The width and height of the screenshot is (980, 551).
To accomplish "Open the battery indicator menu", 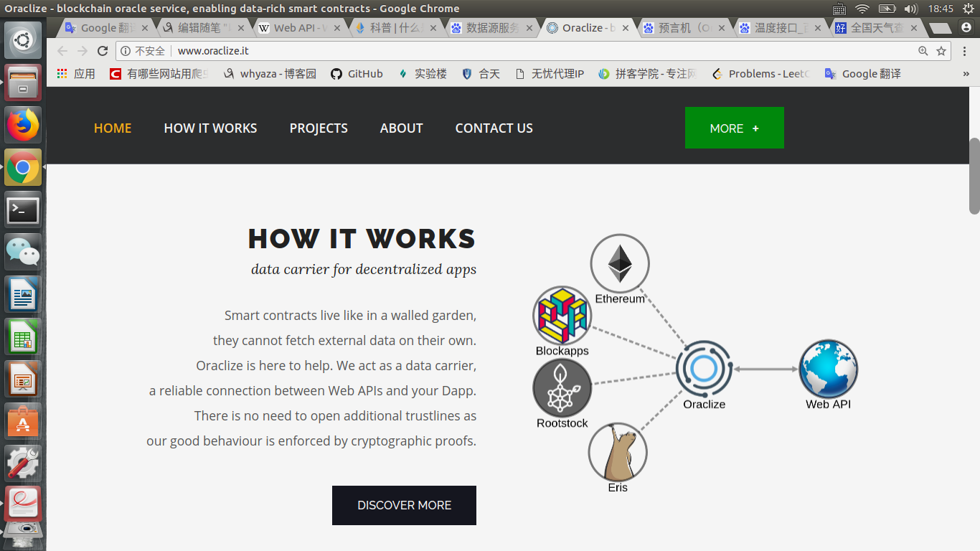I will coord(887,9).
